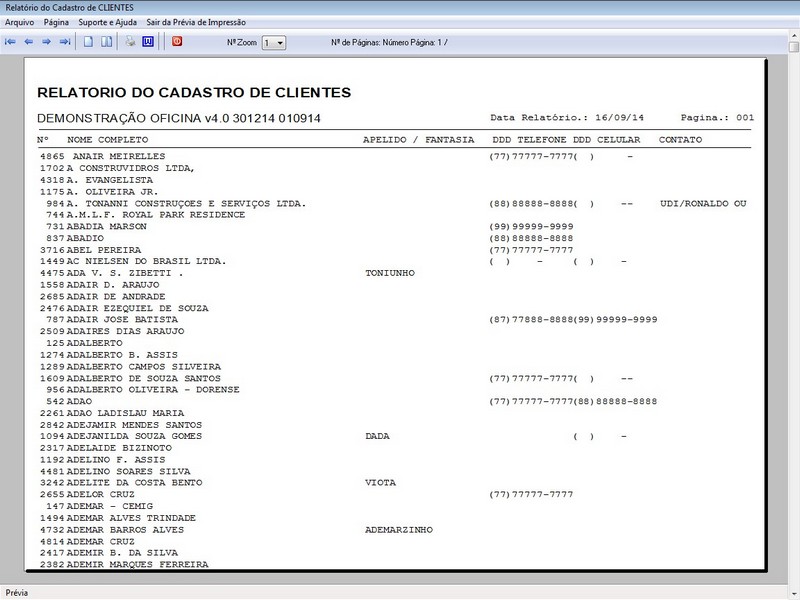Click the DEMONSTRAÇÃO OFICINA v4.0 line
The height and width of the screenshot is (600, 800).
coord(179,118)
